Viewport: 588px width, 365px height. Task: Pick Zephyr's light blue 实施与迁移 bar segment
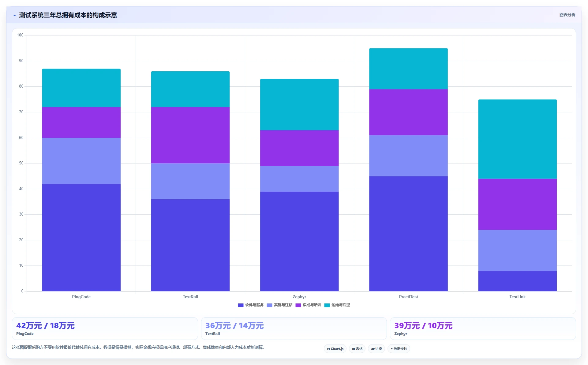pos(299,179)
